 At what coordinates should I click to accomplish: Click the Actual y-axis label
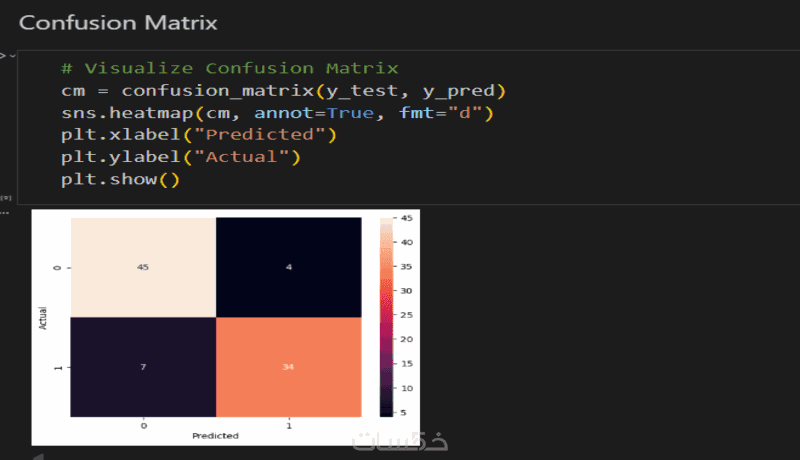click(x=44, y=316)
